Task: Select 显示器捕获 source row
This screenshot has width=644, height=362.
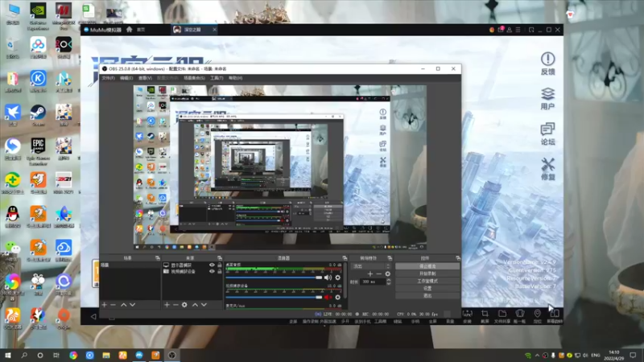Action: 192,265
